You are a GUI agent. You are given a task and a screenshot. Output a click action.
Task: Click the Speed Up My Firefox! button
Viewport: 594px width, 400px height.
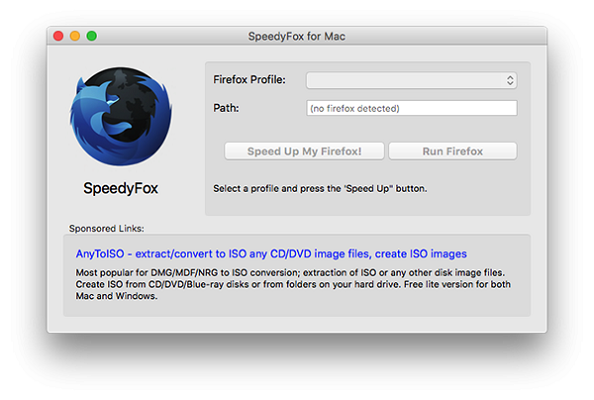coord(304,151)
